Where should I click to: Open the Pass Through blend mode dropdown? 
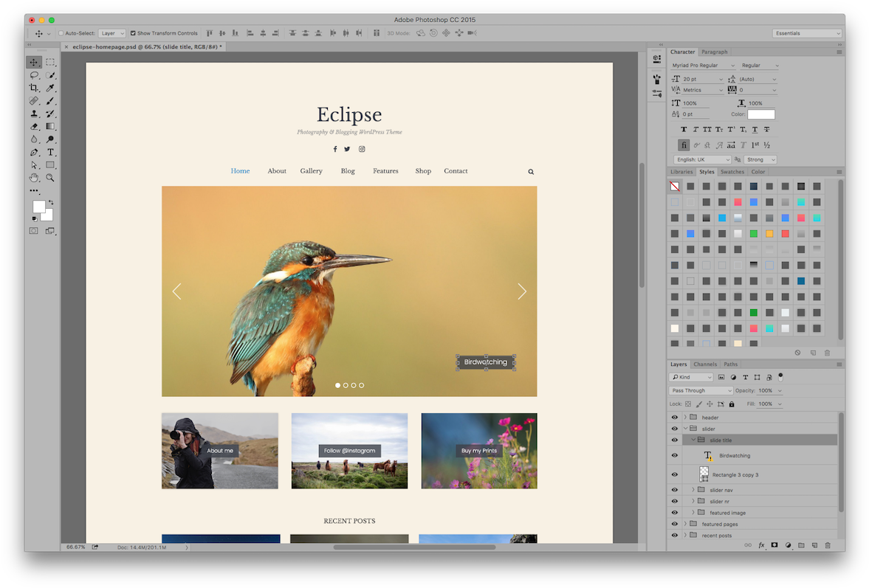coord(701,390)
